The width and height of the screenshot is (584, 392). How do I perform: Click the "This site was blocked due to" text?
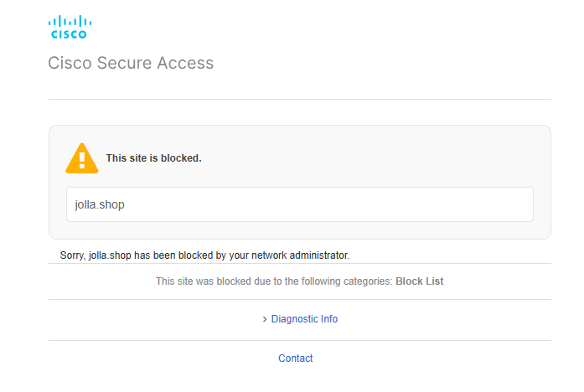pyautogui.click(x=219, y=281)
